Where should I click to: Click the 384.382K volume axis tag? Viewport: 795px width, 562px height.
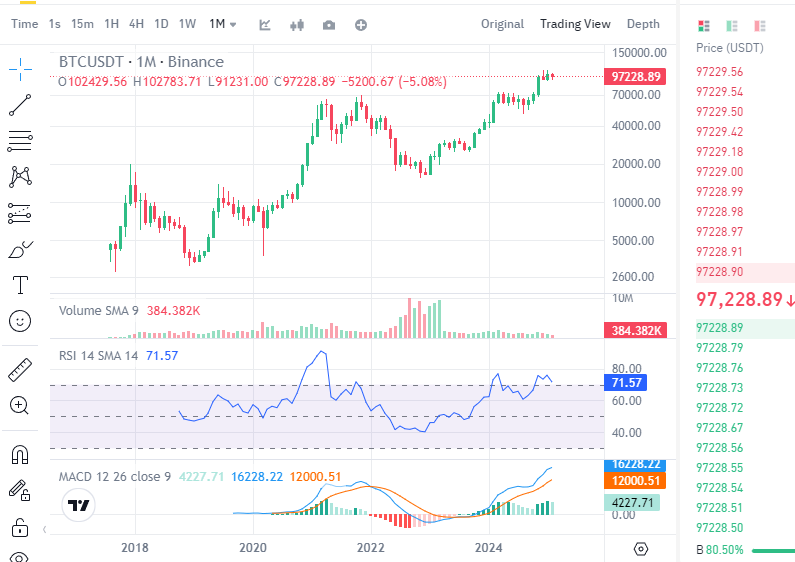(635, 331)
